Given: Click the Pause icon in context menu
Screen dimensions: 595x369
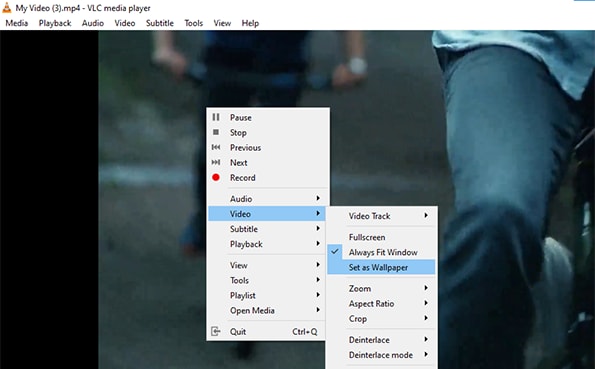Looking at the screenshot, I should coord(216,117).
